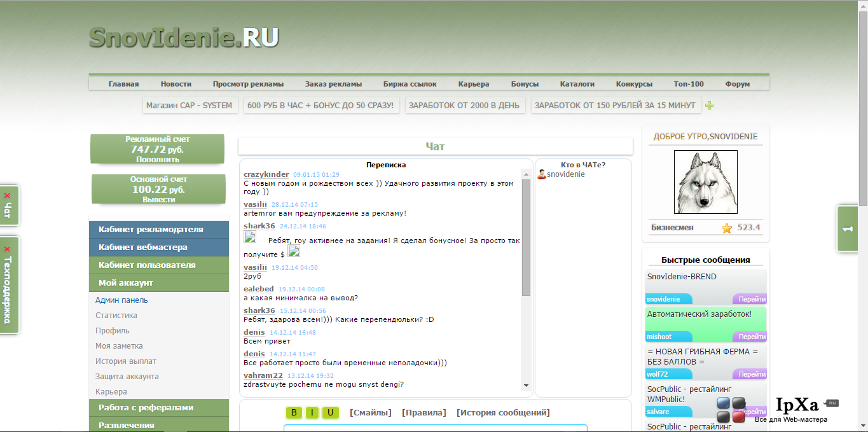Click the Underline U formatting button

point(330,412)
